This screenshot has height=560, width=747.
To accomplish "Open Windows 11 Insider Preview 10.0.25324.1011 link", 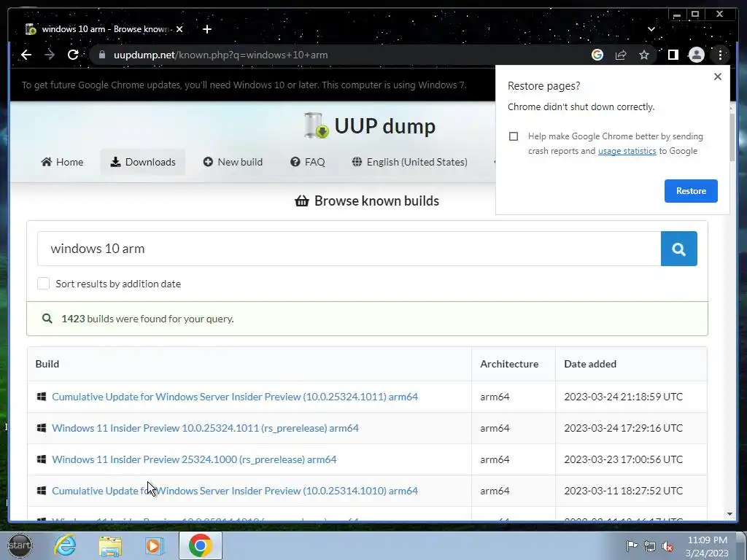I will coord(205,428).
